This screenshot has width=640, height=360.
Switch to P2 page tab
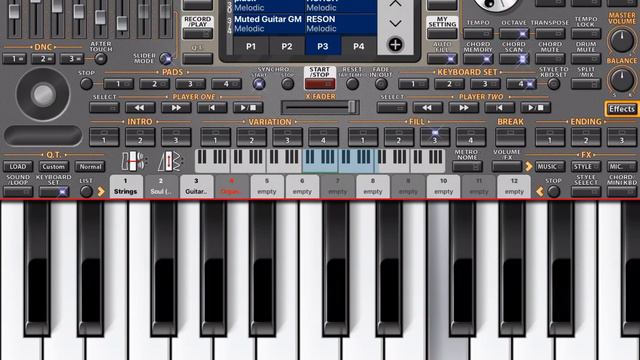287,47
